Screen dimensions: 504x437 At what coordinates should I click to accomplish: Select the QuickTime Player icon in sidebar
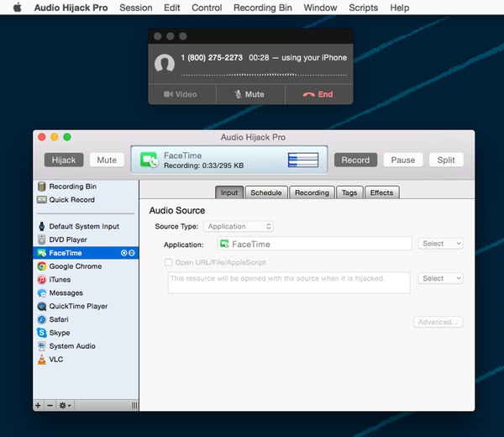pos(41,306)
